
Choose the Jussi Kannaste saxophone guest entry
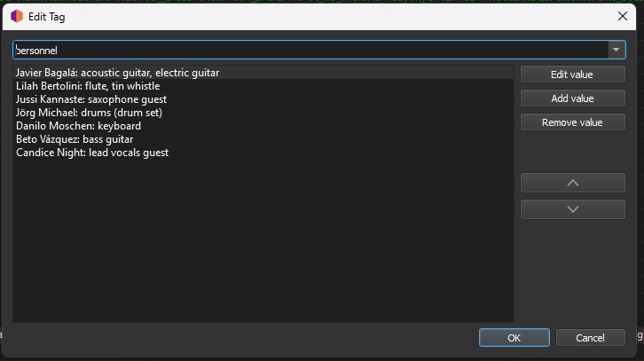(x=91, y=99)
